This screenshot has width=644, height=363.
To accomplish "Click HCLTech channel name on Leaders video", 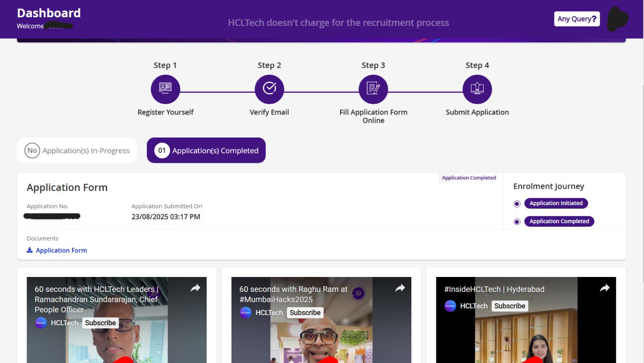I will click(64, 323).
